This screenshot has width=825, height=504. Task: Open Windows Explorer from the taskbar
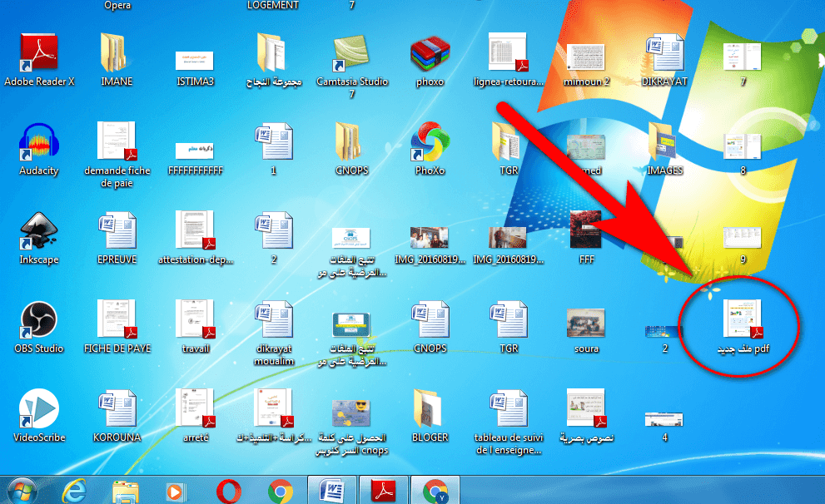pyautogui.click(x=125, y=493)
